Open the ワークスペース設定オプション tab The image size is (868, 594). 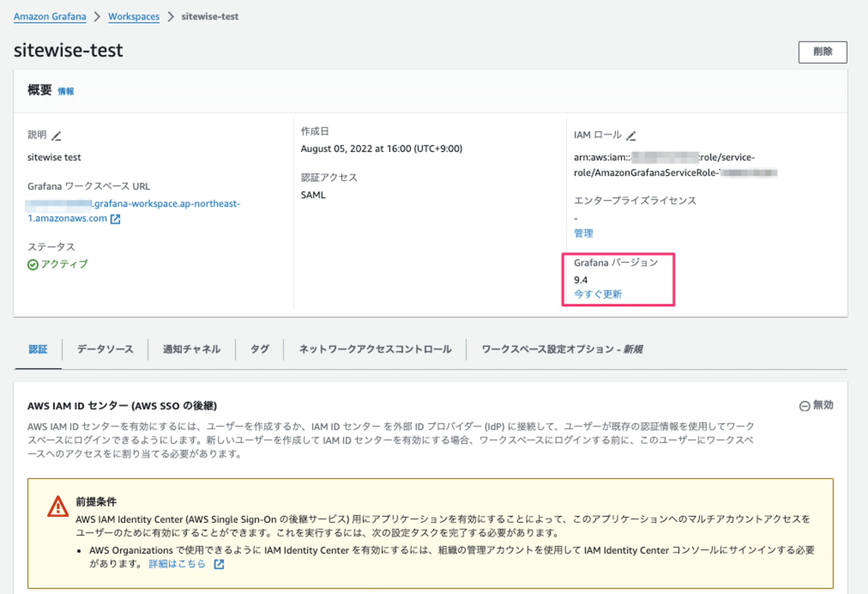[562, 349]
